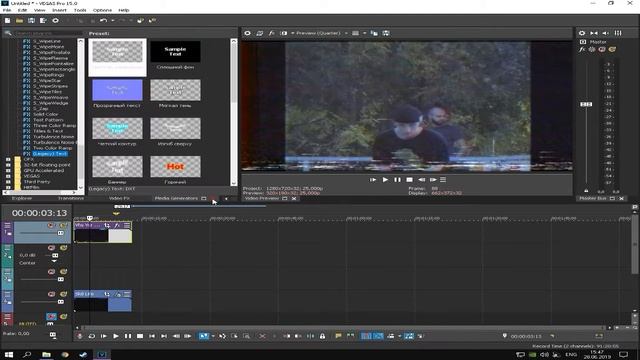
Task: Select the Normal Edit tool in timeline toolbar
Action: point(203,336)
